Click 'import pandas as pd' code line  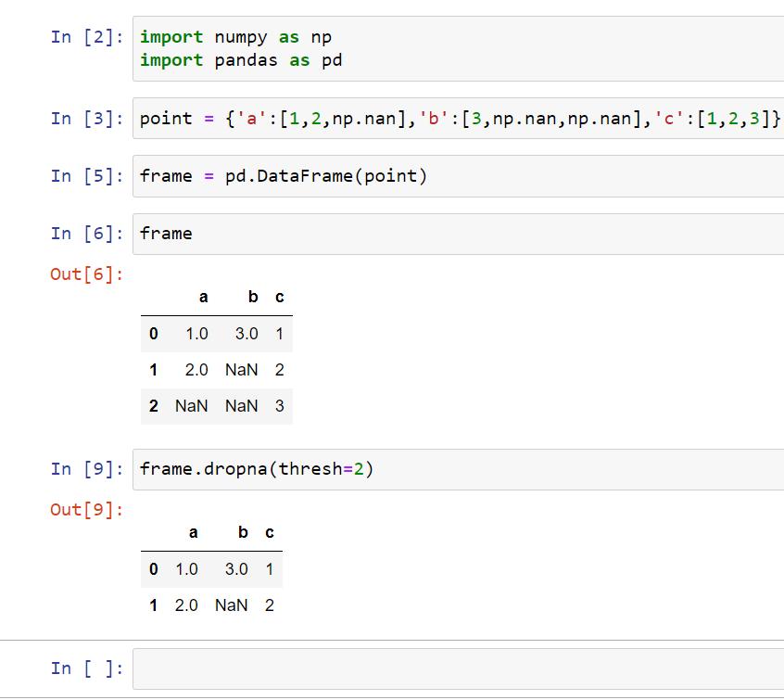click(x=241, y=60)
